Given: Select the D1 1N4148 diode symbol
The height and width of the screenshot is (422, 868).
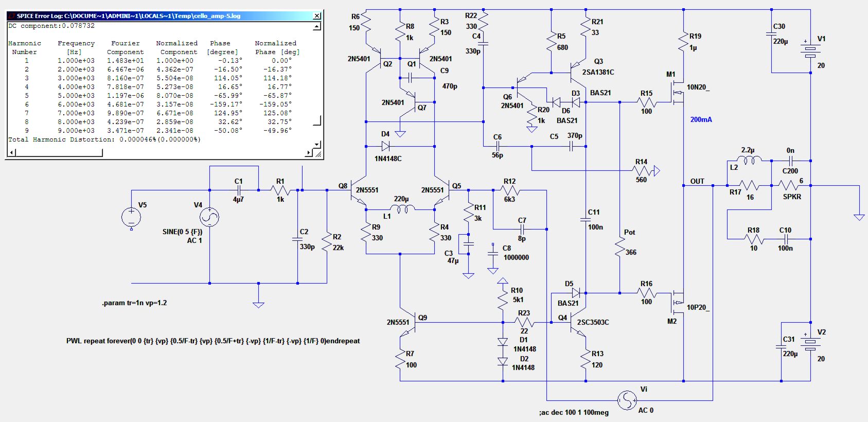Looking at the screenshot, I should (x=503, y=342).
